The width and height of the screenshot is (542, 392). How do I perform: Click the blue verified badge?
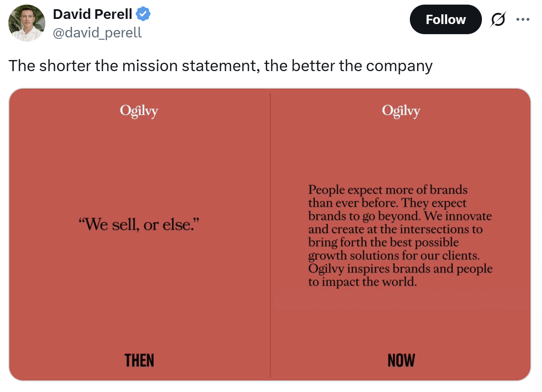143,14
